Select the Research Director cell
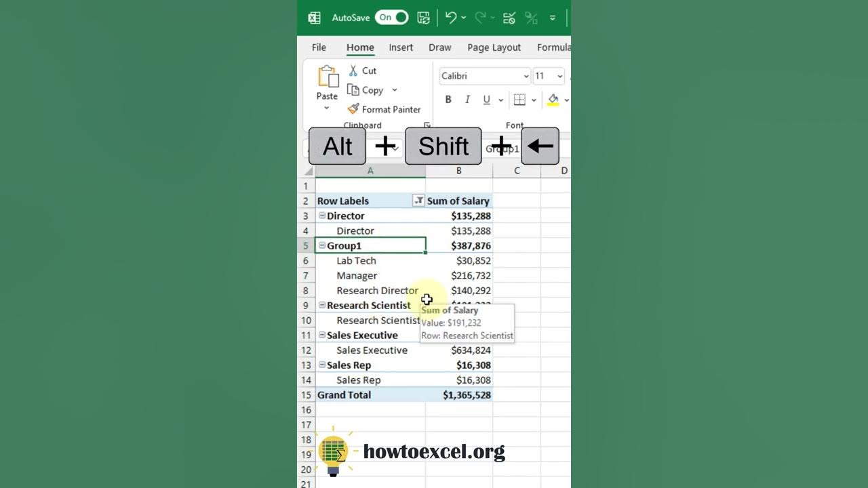The height and width of the screenshot is (488, 868). 370,290
